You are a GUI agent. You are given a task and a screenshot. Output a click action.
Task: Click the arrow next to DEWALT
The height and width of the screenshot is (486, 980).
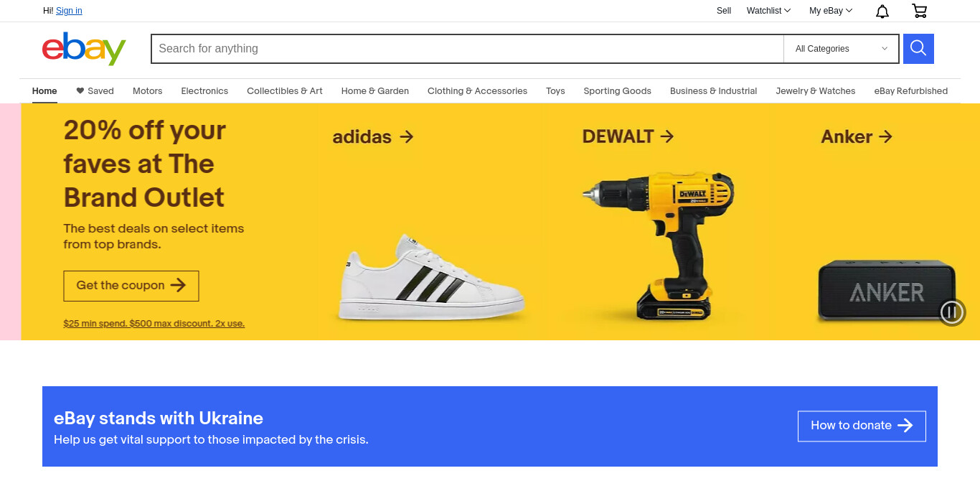[x=667, y=136]
